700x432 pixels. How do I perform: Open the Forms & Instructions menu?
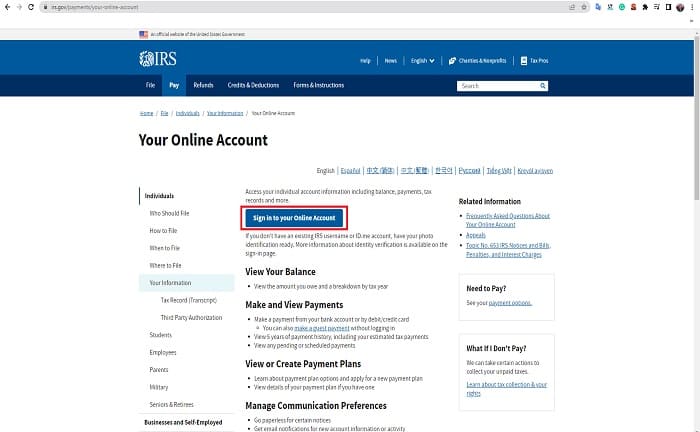[319, 85]
